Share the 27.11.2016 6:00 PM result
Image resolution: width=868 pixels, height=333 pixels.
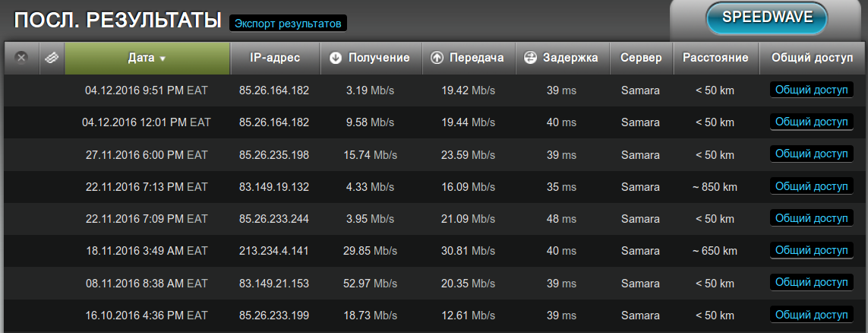(x=811, y=154)
